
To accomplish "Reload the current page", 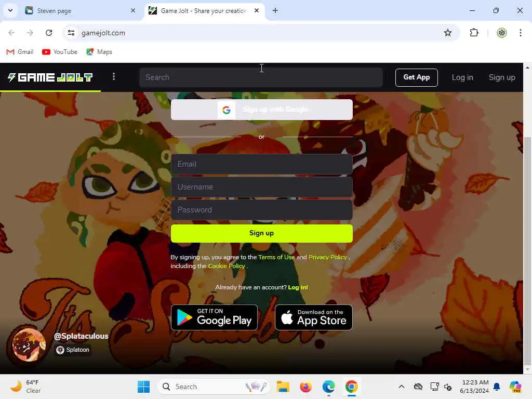I will click(x=49, y=33).
